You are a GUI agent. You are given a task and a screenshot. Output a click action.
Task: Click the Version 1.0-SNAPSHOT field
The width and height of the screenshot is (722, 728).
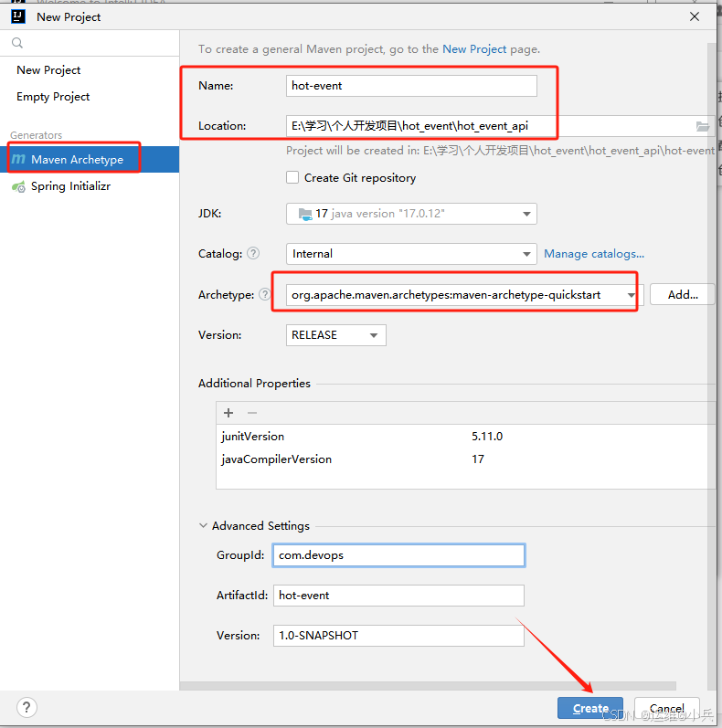tap(398, 636)
